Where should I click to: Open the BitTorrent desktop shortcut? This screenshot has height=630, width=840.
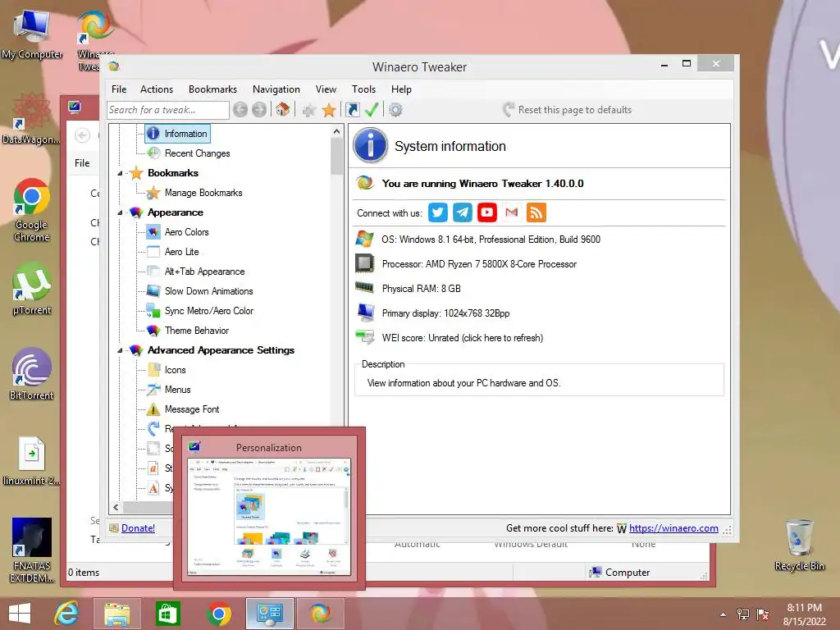32,374
